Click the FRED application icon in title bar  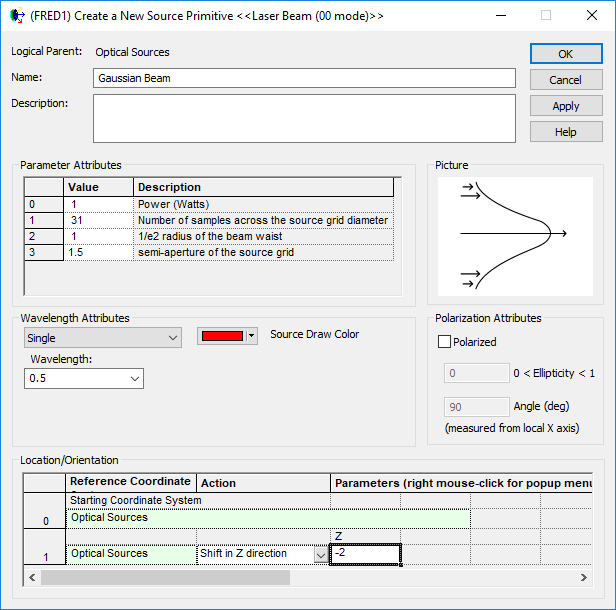point(15,16)
